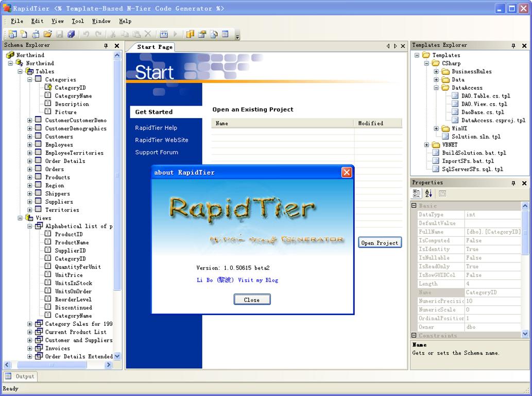Click the Copy toolbar icon
The image size is (532, 396).
(x=125, y=34)
